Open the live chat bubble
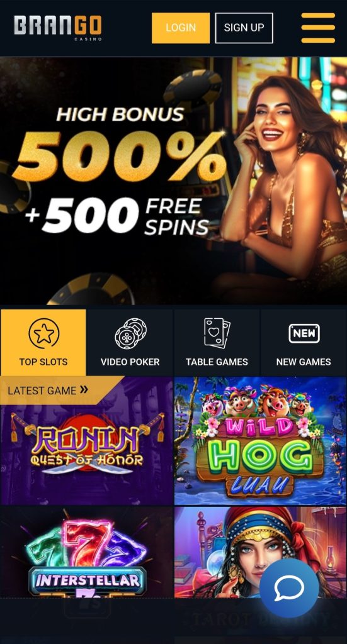 [x=289, y=588]
